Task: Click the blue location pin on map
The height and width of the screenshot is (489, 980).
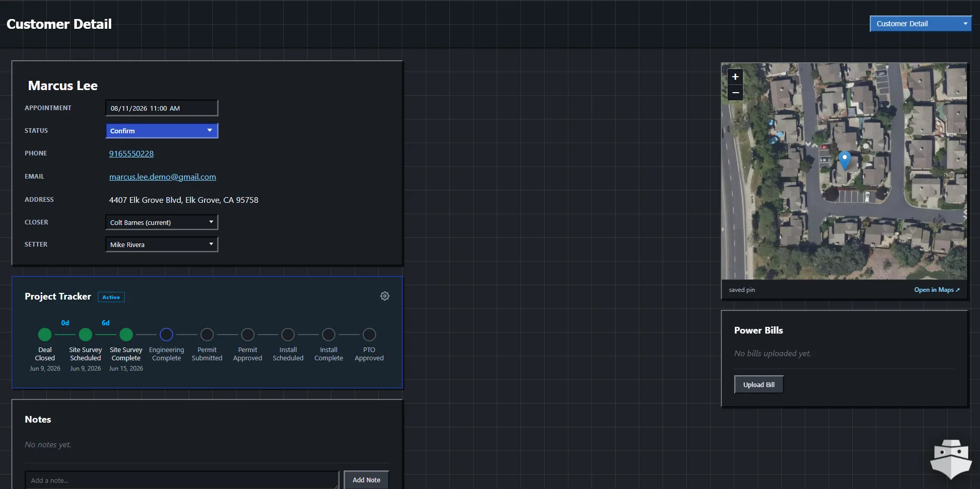Action: click(844, 160)
